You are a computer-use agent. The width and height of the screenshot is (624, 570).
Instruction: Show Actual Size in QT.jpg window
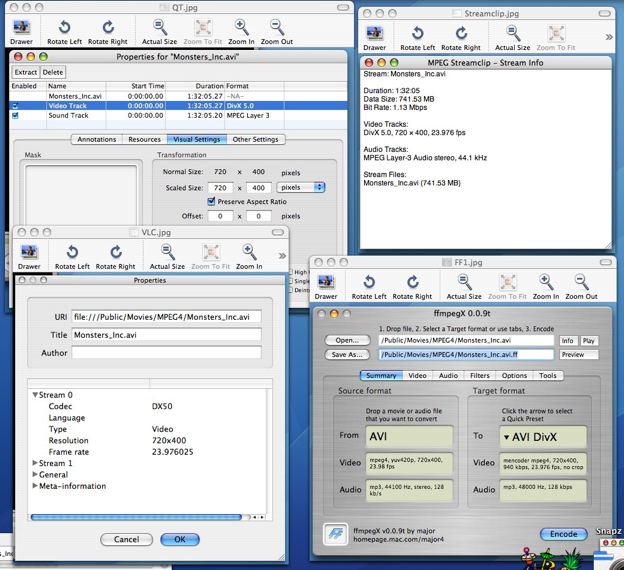point(160,31)
